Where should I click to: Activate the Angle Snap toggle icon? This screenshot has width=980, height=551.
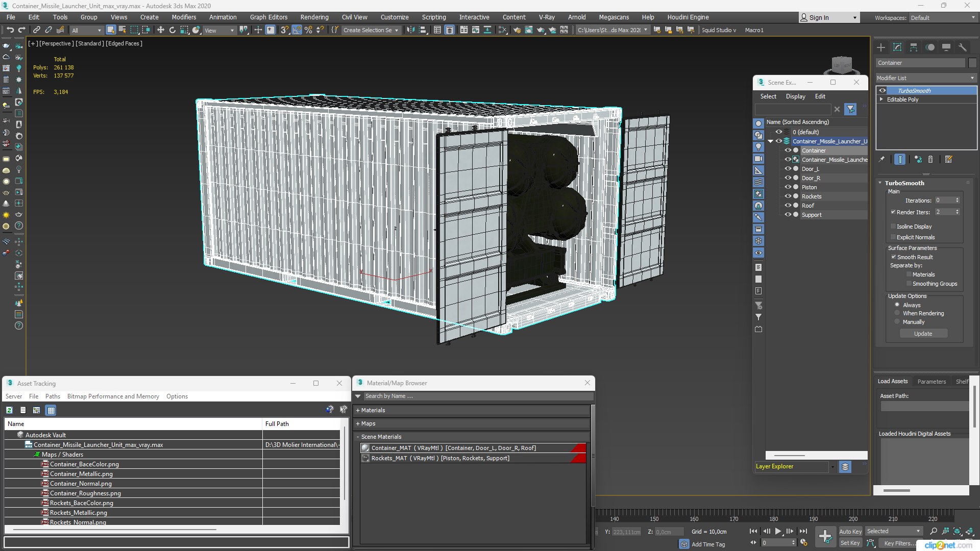(297, 30)
